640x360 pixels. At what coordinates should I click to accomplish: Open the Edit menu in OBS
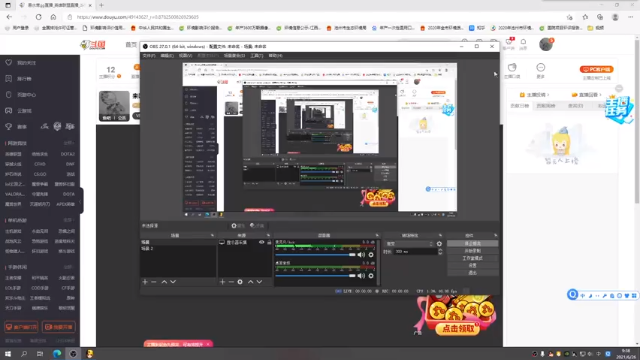167,56
